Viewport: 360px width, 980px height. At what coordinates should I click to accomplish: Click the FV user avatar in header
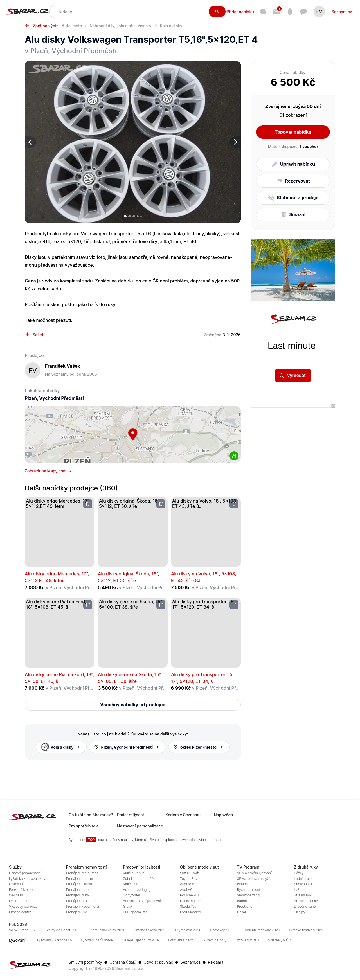coord(319,12)
